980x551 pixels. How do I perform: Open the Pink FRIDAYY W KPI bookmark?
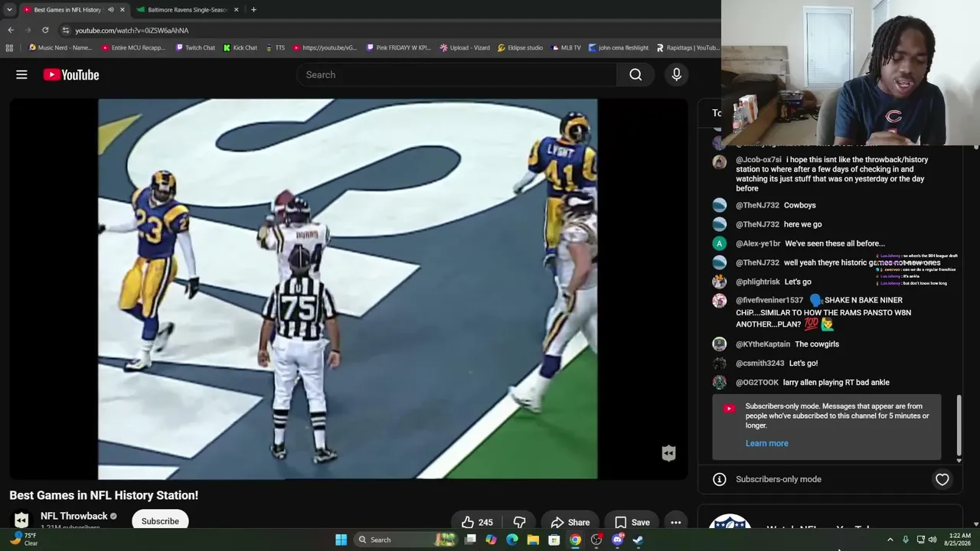pos(399,47)
